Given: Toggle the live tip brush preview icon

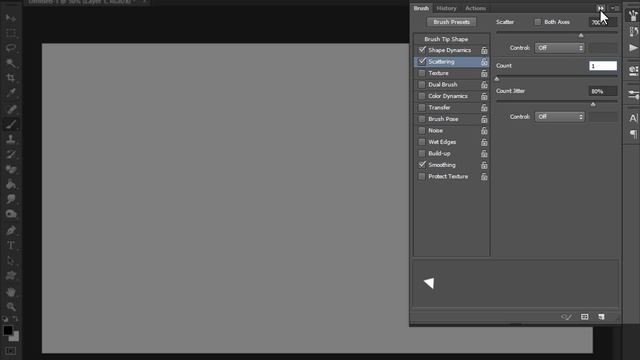Looking at the screenshot, I should pyautogui.click(x=566, y=317).
